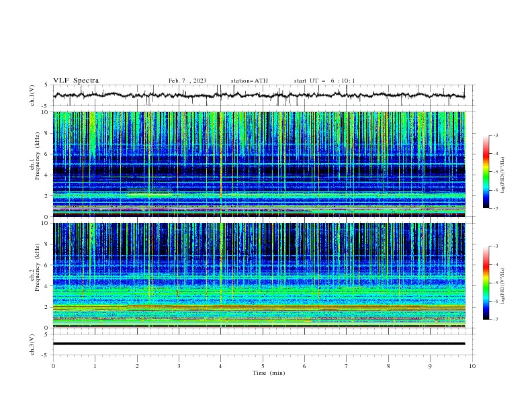Click time axis tick label '10'
The width and height of the screenshot is (532, 411).
tap(472, 366)
